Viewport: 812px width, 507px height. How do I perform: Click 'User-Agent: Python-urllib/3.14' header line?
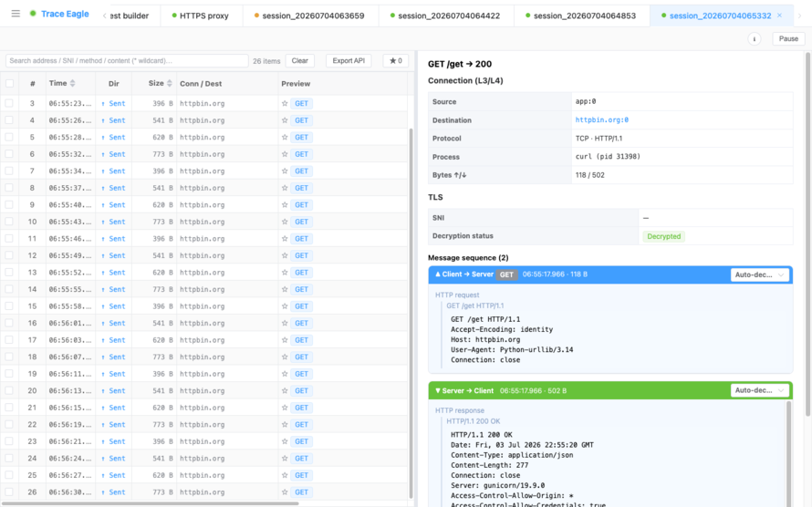tap(512, 350)
